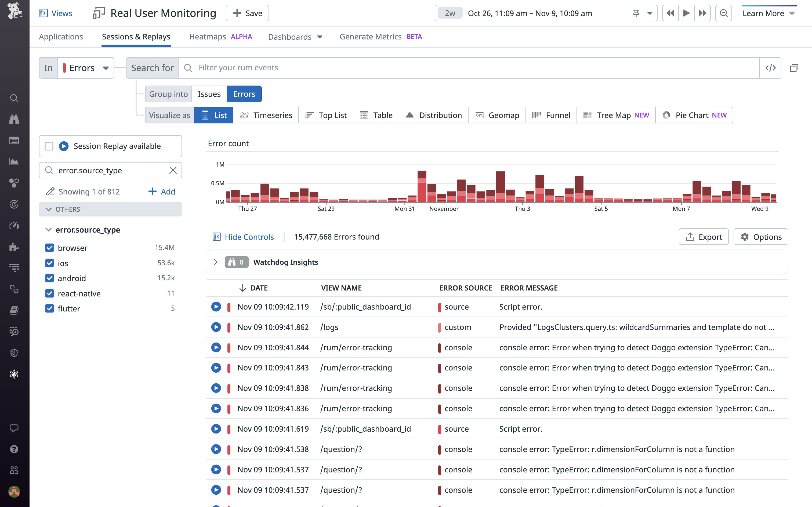Click the Save button
Screen dimensions: 812x507
click(x=247, y=13)
